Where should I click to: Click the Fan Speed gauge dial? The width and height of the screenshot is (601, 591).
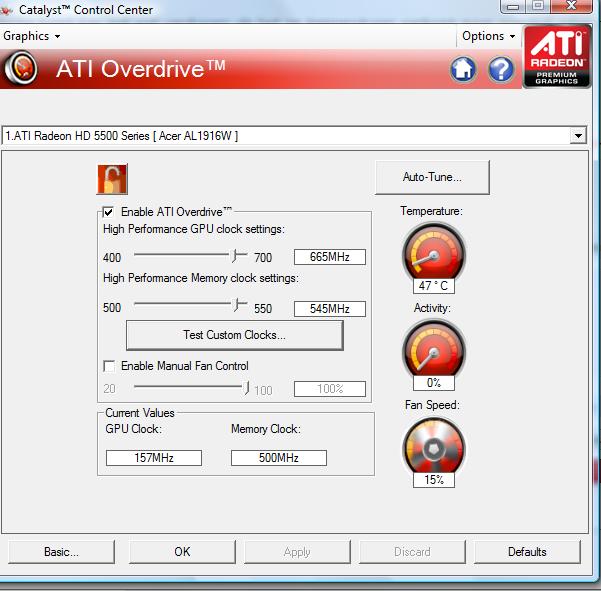pyautogui.click(x=434, y=447)
